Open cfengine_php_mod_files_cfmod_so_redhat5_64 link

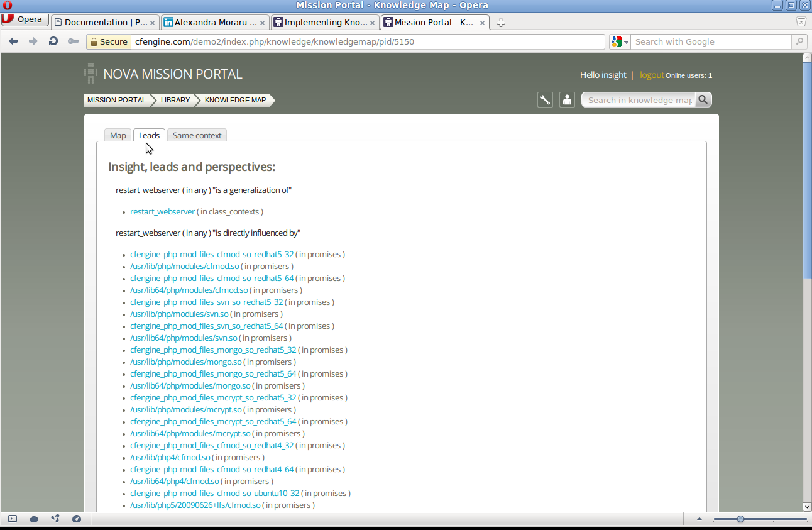pos(212,278)
